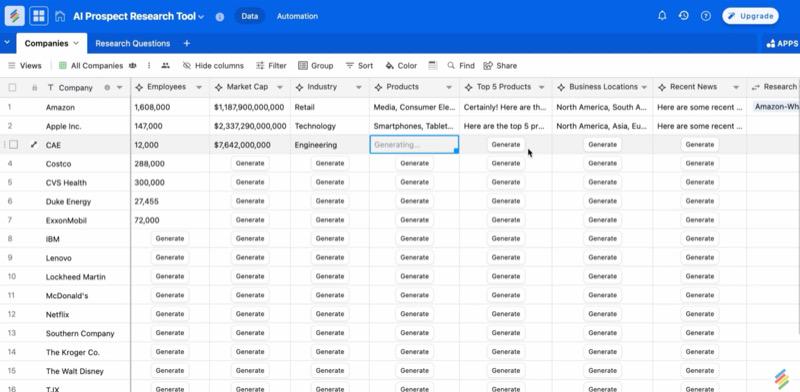Open Market Cap column dropdown arrow

pyautogui.click(x=280, y=88)
